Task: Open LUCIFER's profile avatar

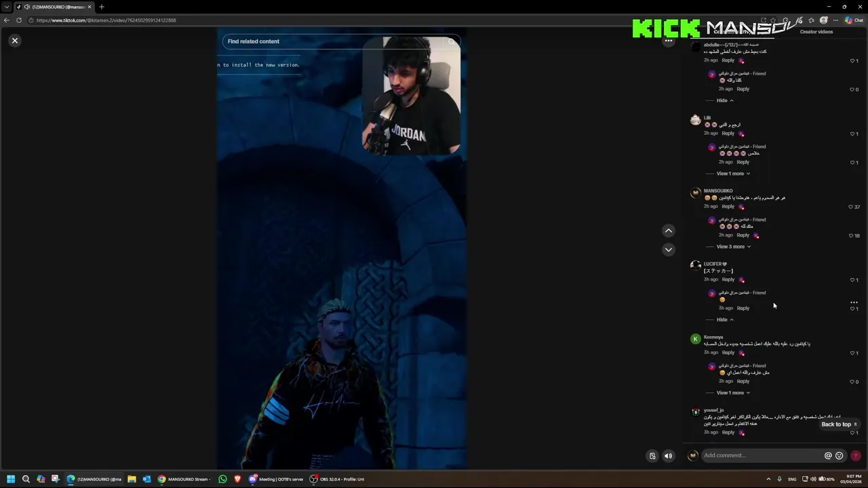Action: click(x=695, y=266)
